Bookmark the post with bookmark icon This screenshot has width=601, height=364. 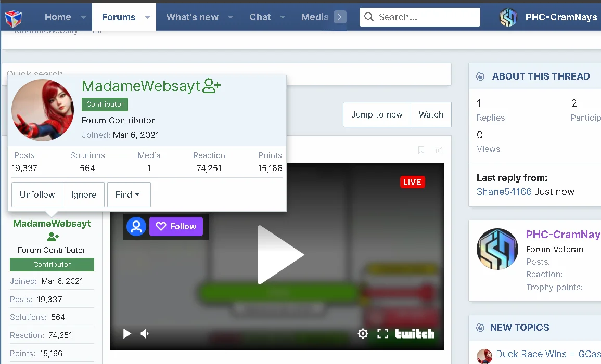coord(421,150)
